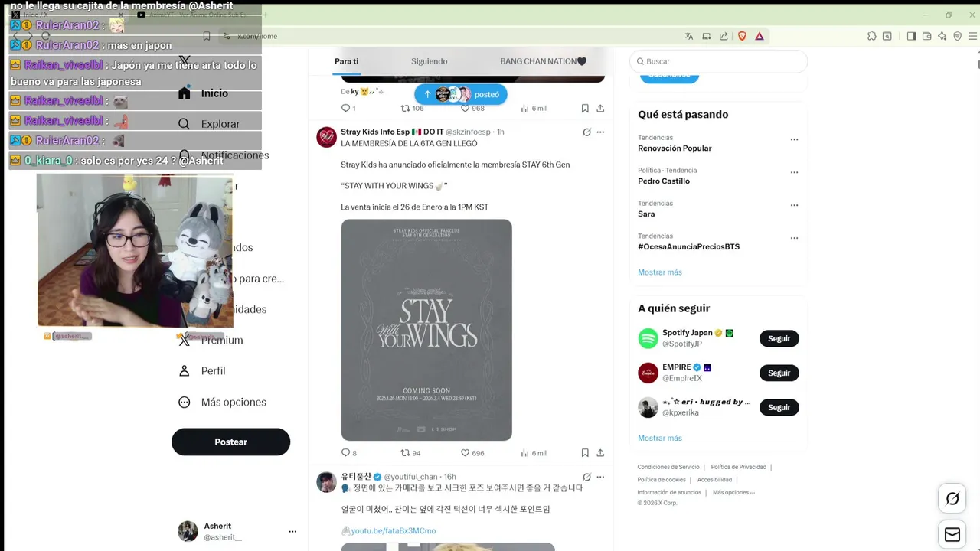
Task: Expand Más opciones footer link
Action: click(733, 492)
